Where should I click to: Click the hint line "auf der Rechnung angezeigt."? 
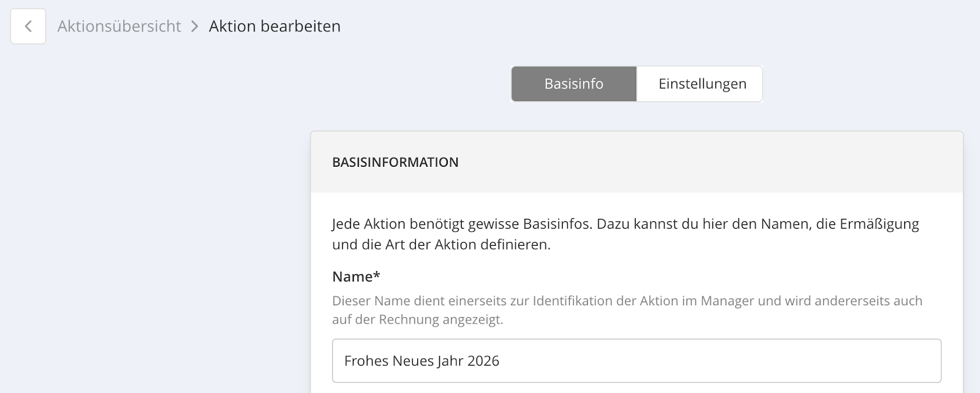[417, 319]
